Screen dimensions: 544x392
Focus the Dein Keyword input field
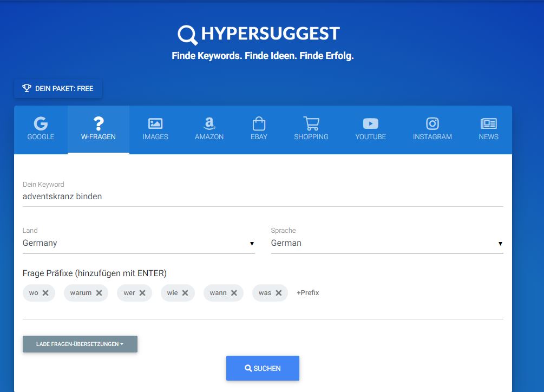[263, 197]
